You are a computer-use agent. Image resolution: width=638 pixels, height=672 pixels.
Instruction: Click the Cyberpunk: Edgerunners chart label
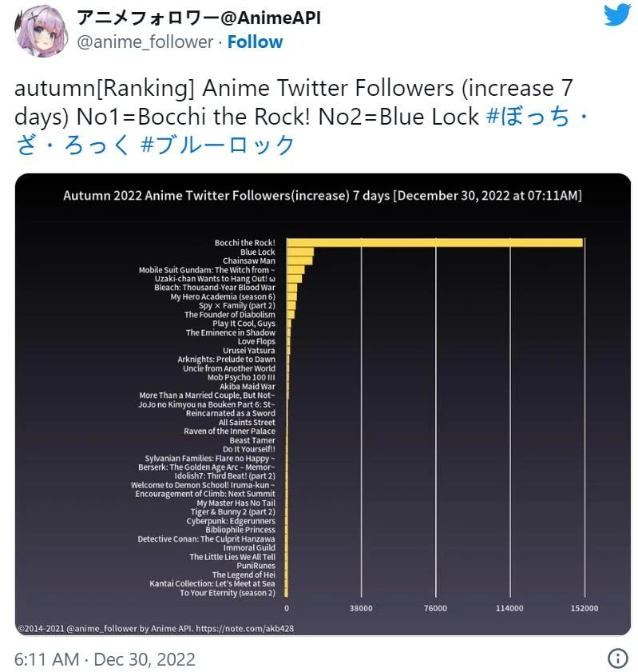tap(231, 521)
